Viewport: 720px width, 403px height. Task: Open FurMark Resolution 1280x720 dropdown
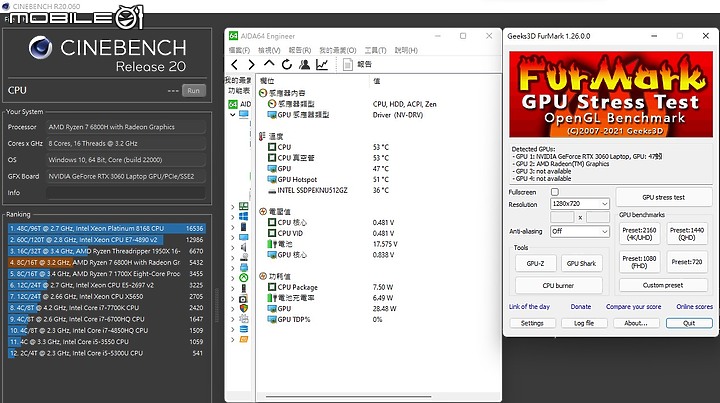[580, 203]
